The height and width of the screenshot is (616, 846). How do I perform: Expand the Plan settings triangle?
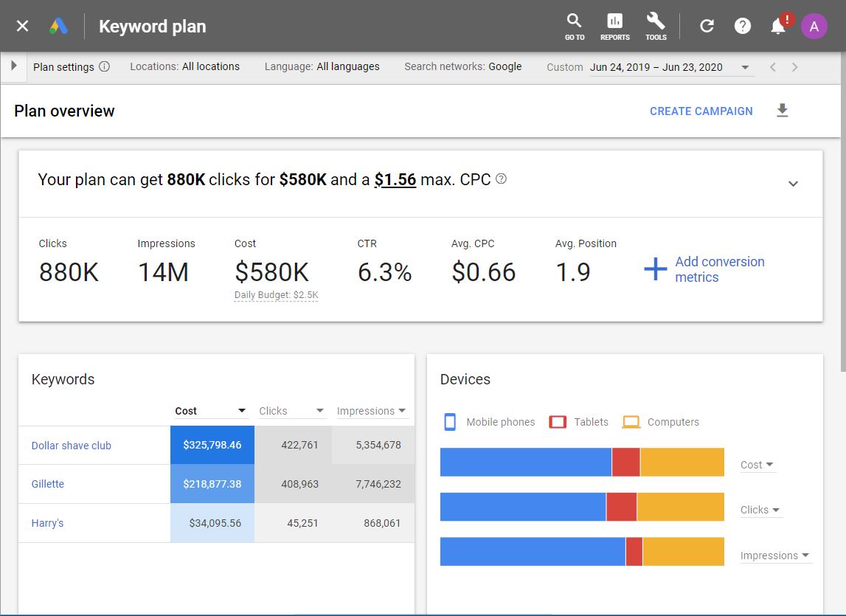(x=13, y=66)
